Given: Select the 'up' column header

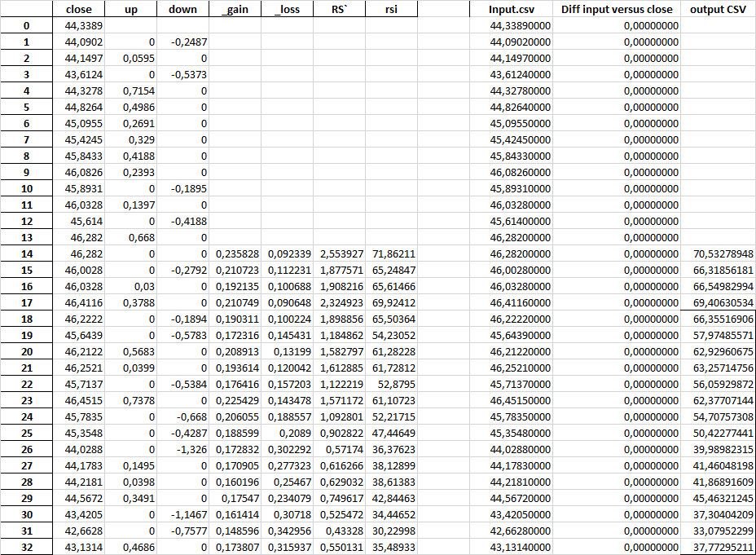Looking at the screenshot, I should (x=130, y=9).
